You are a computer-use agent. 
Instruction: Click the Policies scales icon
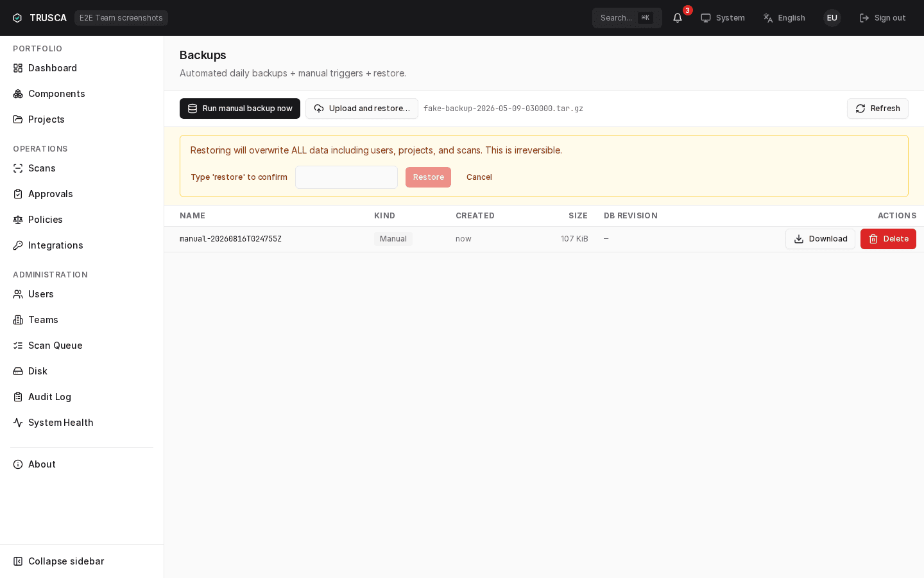click(x=18, y=220)
